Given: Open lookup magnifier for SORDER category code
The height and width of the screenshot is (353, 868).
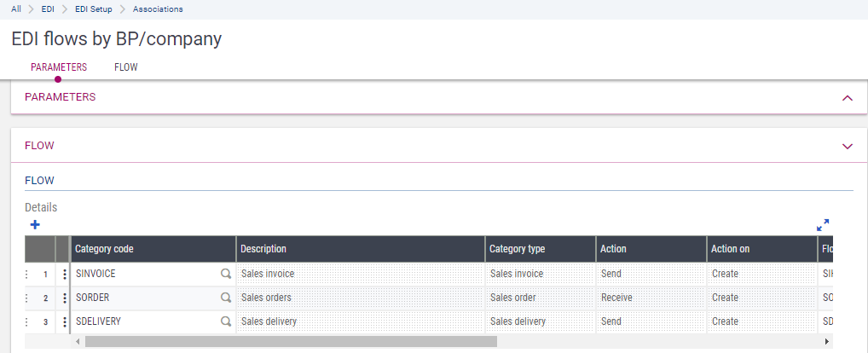Looking at the screenshot, I should pos(226,298).
